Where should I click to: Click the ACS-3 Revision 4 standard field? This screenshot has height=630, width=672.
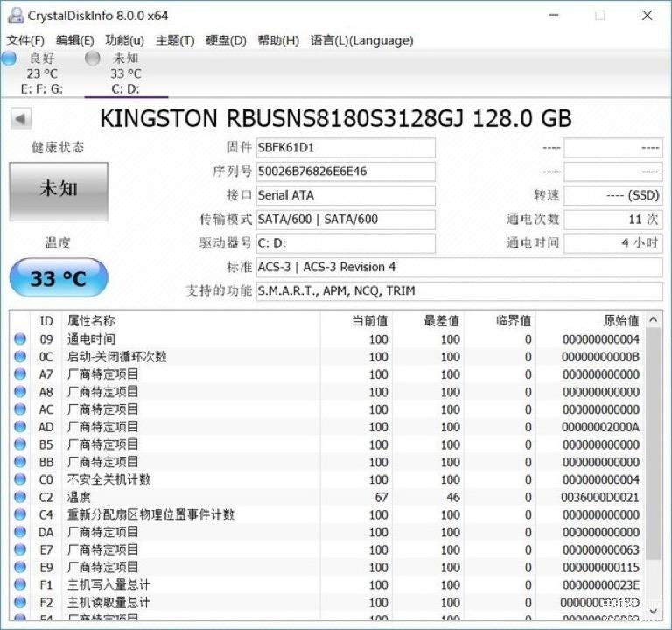(459, 268)
